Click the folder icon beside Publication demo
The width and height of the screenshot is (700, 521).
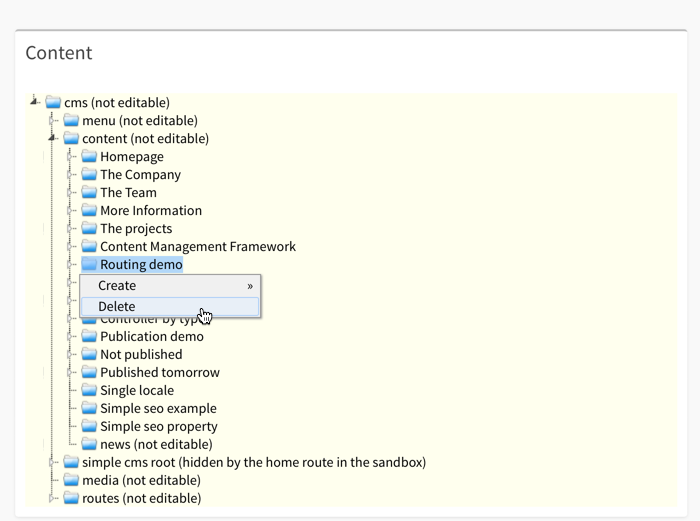tap(89, 337)
